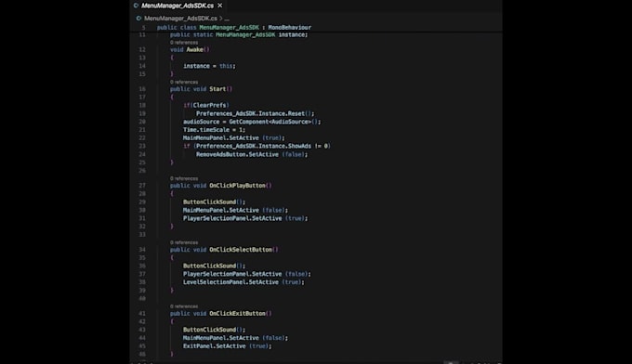The height and width of the screenshot is (364, 632).
Task: Click sticky header 'public class MenuManager_AdsSDK : MonoBehaviour'
Action: (234, 27)
